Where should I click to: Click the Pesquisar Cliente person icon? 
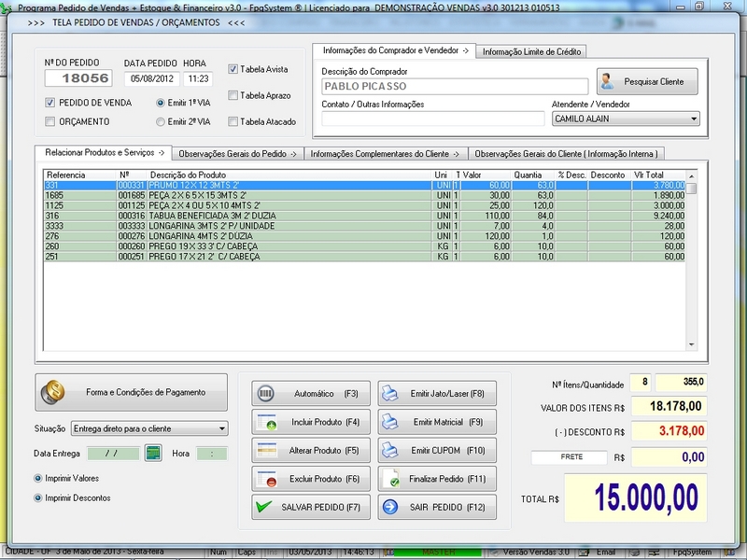click(609, 82)
